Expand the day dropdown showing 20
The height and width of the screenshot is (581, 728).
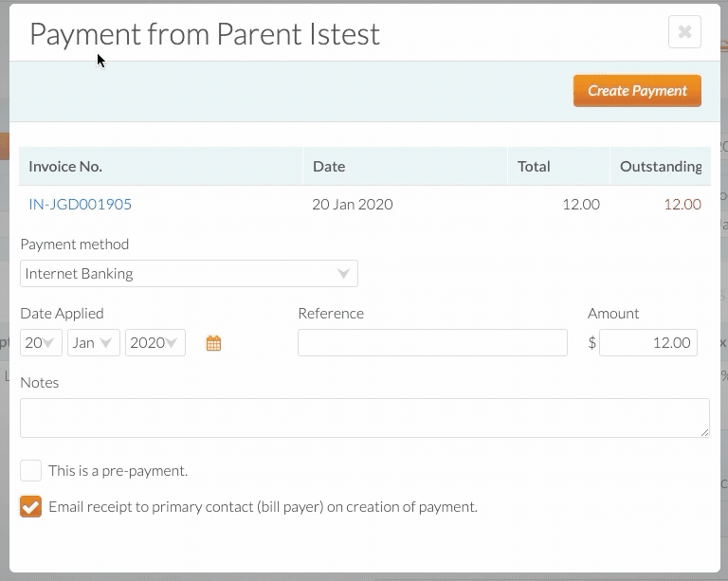coord(41,343)
